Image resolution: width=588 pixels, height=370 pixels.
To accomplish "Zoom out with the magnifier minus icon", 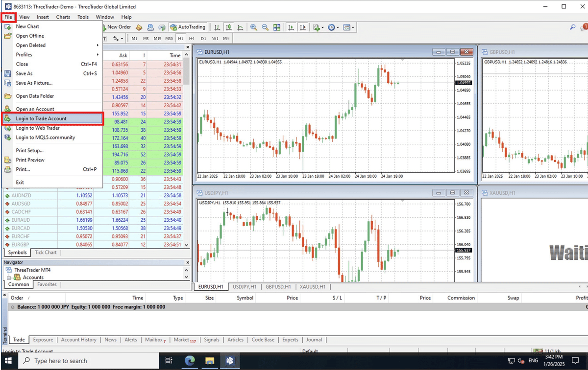I will (x=265, y=27).
